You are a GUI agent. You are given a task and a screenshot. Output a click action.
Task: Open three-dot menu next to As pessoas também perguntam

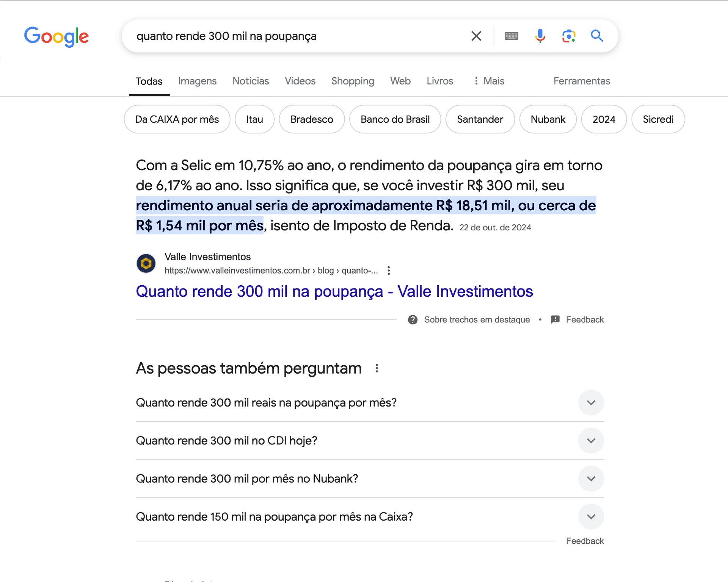tap(377, 368)
